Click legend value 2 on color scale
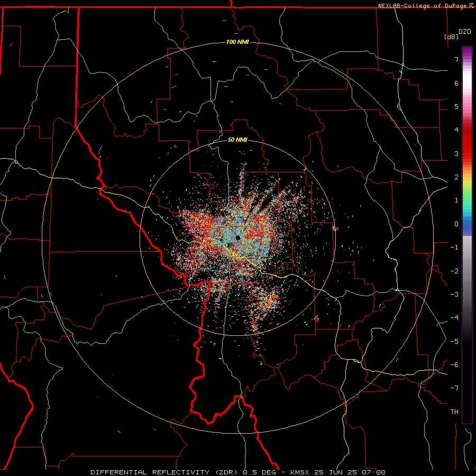This screenshot has height=476, width=476. (x=456, y=177)
